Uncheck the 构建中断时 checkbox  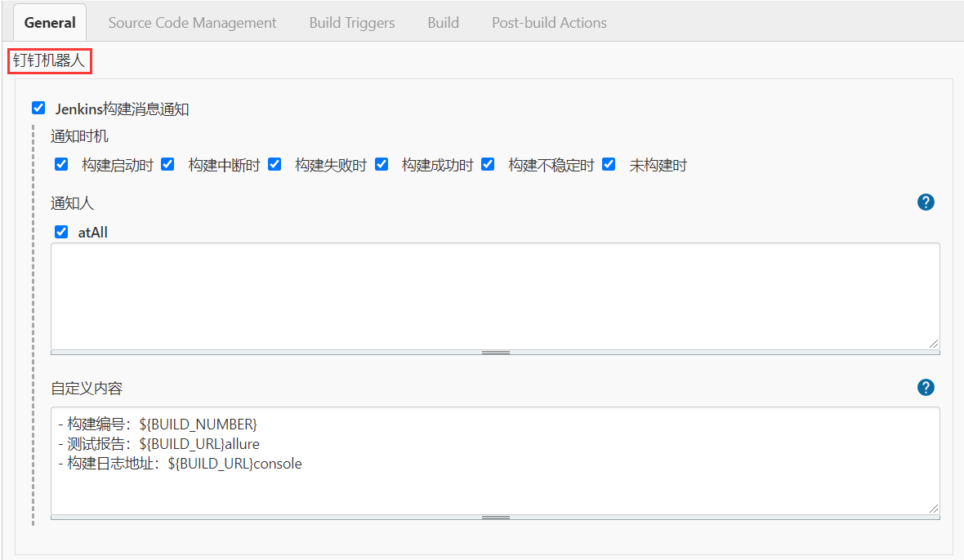point(167,164)
